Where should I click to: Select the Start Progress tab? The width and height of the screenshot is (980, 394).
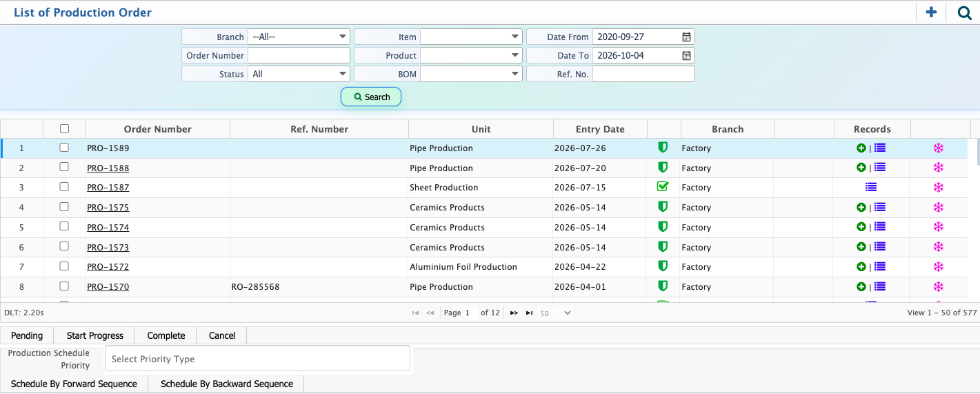point(95,335)
